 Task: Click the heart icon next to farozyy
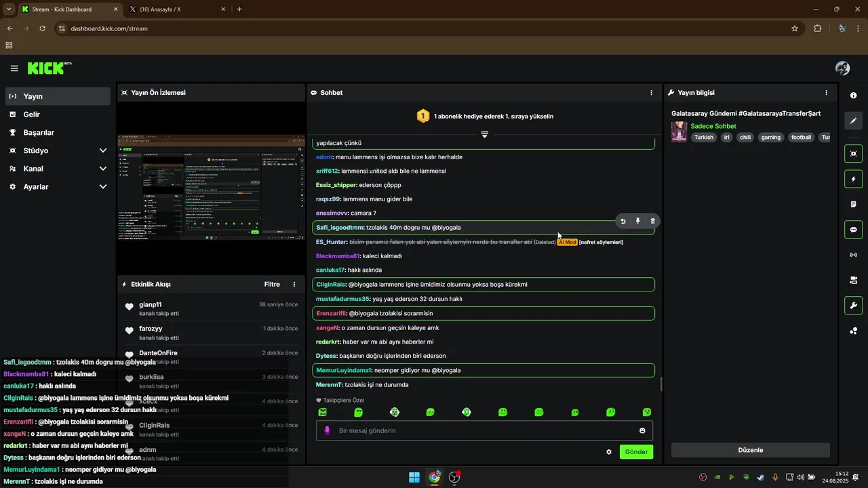point(130,331)
